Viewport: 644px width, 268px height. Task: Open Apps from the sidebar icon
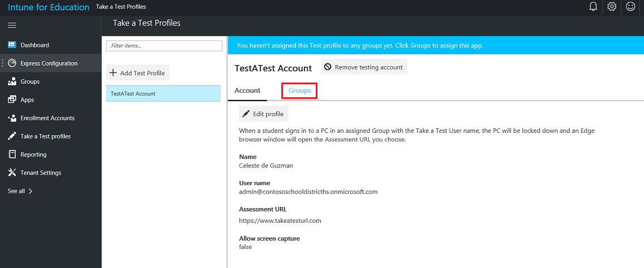click(x=12, y=100)
